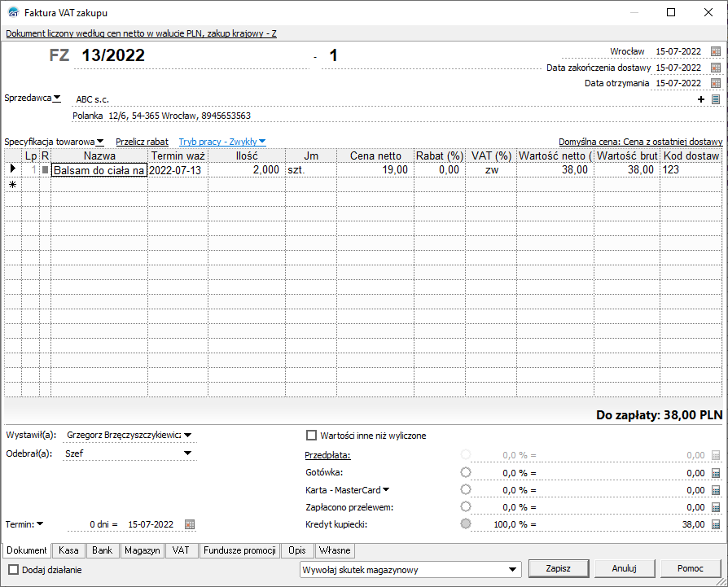Enable Wartości inne niż wyliczone checkbox
This screenshot has height=587, width=728.
coord(311,436)
